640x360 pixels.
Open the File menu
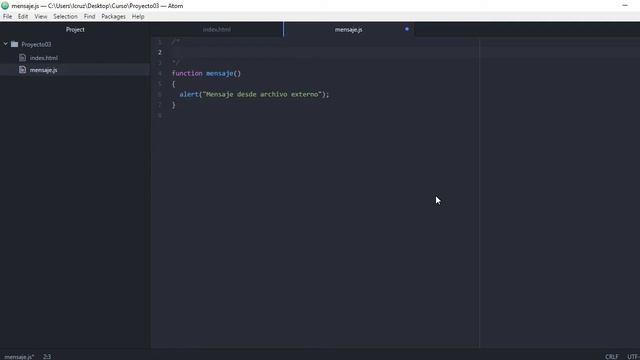(x=7, y=16)
